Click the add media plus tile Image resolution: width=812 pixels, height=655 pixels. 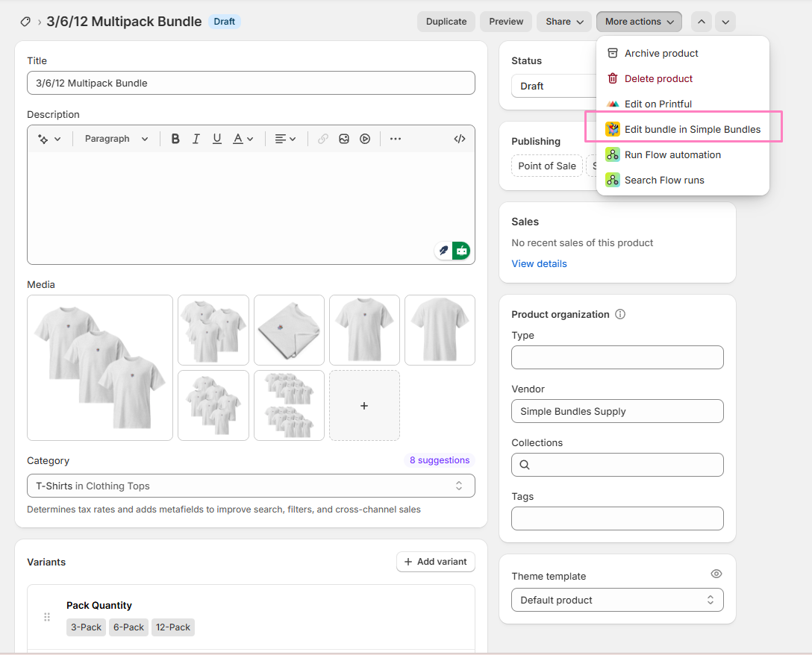click(x=364, y=405)
